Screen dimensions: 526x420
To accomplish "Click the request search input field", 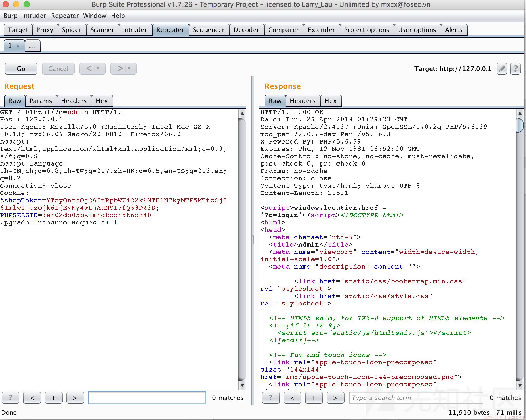I will coord(147,398).
